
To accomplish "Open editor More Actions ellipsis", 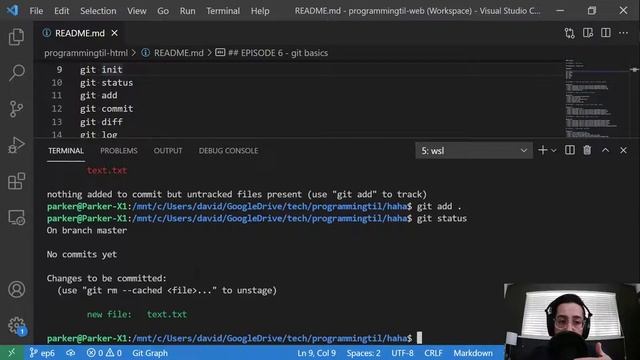I will (x=623, y=33).
